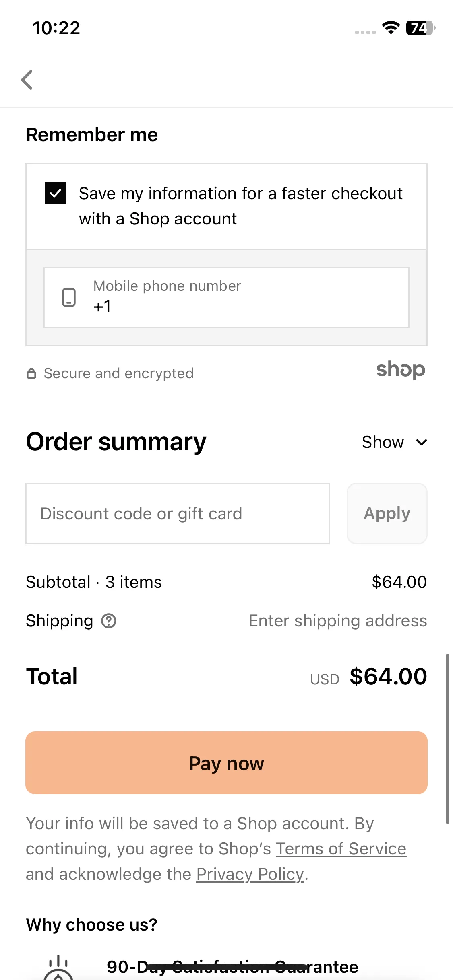The height and width of the screenshot is (980, 453).
Task: Uncheck Save my information checkbox
Action: [x=56, y=193]
